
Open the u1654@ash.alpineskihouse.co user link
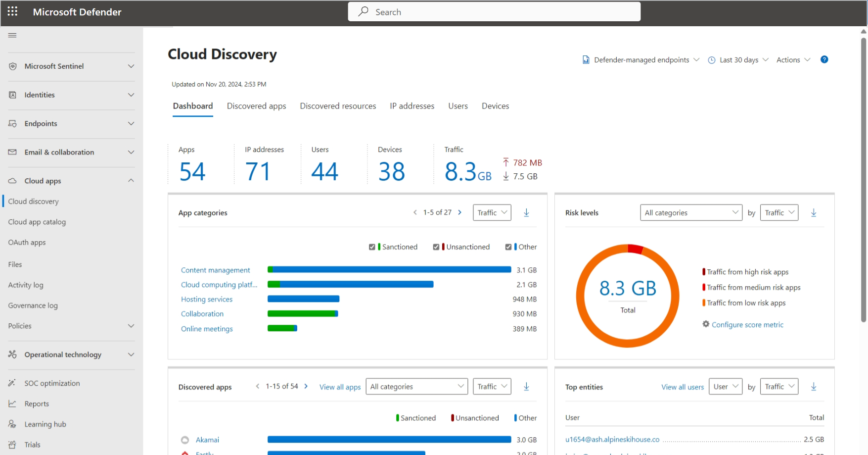612,439
